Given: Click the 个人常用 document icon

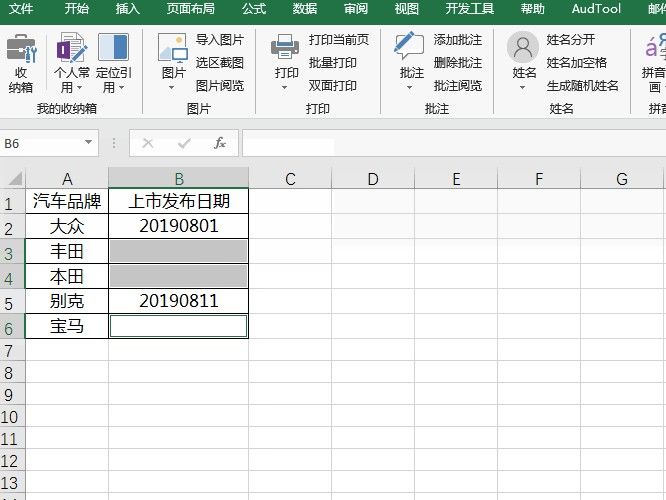Looking at the screenshot, I should pyautogui.click(x=72, y=48).
